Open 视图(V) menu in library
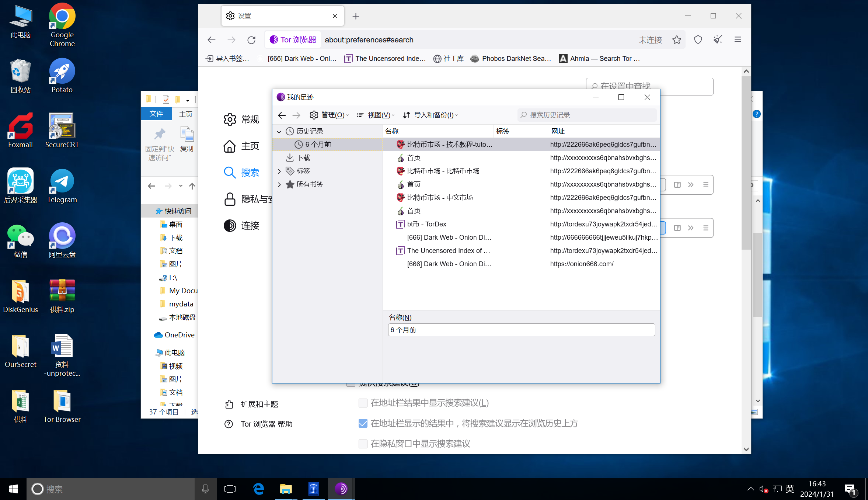Viewport: 868px width, 500px height. (376, 115)
